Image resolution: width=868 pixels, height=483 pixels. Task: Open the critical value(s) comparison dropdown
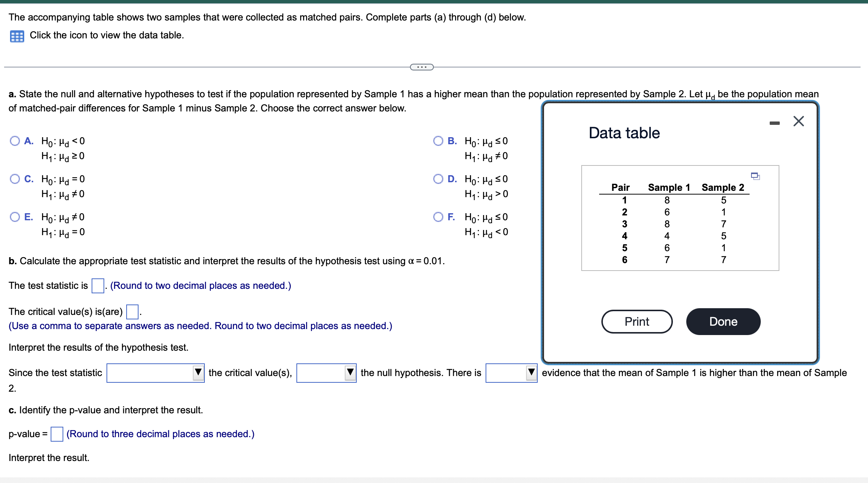(x=350, y=372)
